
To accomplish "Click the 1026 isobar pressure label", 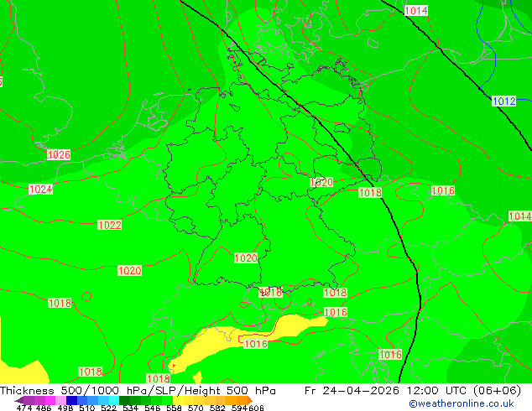I will tap(59, 154).
